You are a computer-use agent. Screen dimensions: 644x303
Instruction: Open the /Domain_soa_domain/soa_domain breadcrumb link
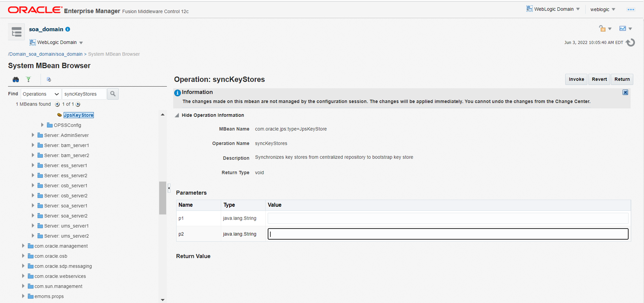[x=45, y=54]
